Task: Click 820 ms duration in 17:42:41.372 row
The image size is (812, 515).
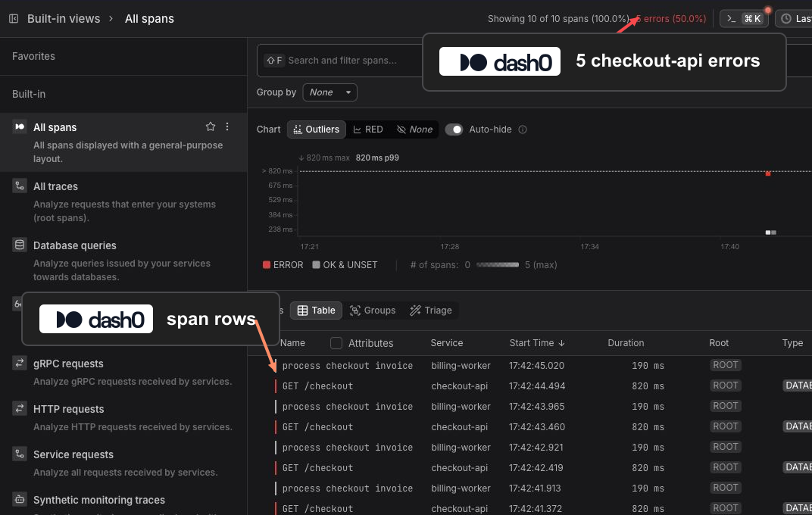Action: (648, 509)
